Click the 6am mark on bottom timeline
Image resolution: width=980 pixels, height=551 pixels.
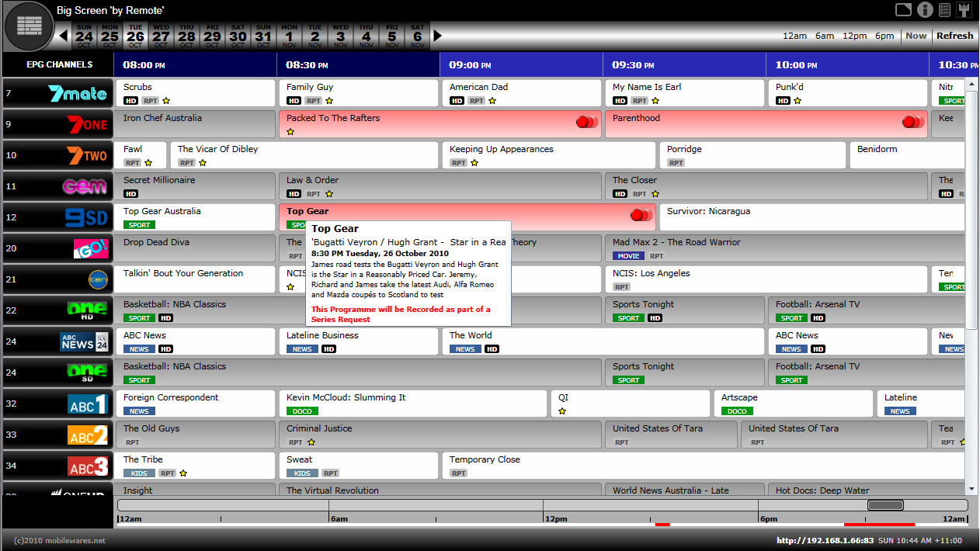click(x=339, y=518)
